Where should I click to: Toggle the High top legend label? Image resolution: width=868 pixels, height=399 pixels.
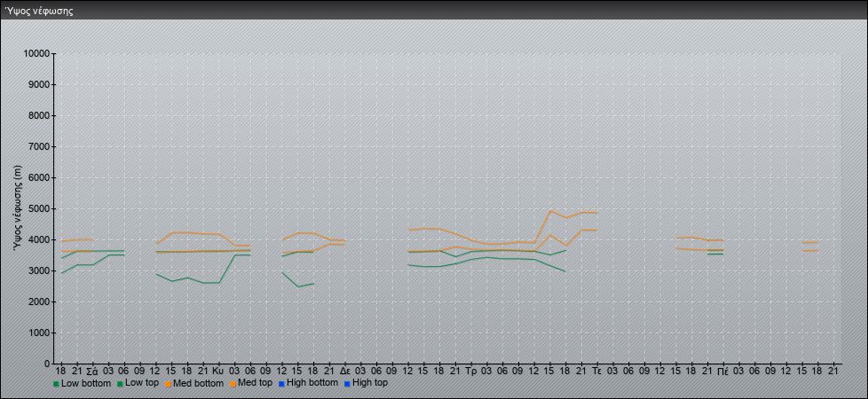(370, 382)
